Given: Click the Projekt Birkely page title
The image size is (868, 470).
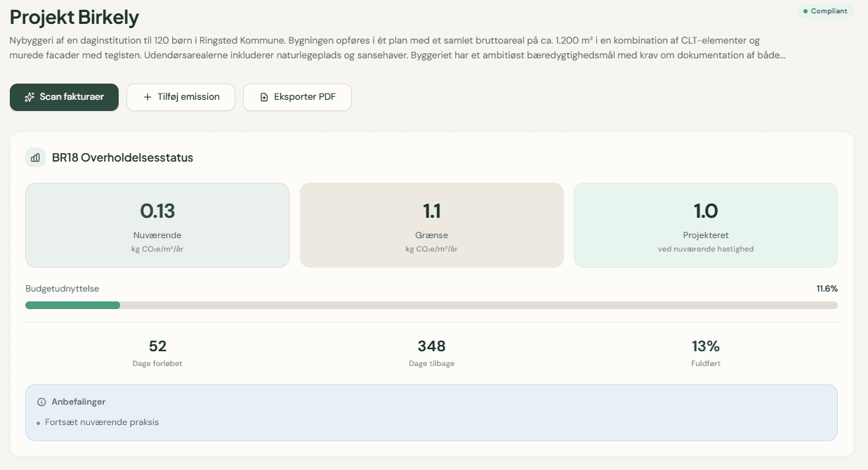Looking at the screenshot, I should 73,17.
